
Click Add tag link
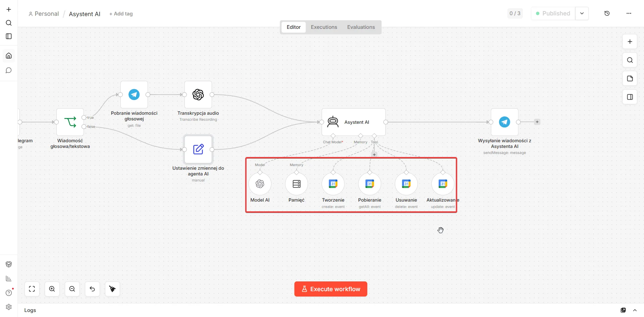121,14
